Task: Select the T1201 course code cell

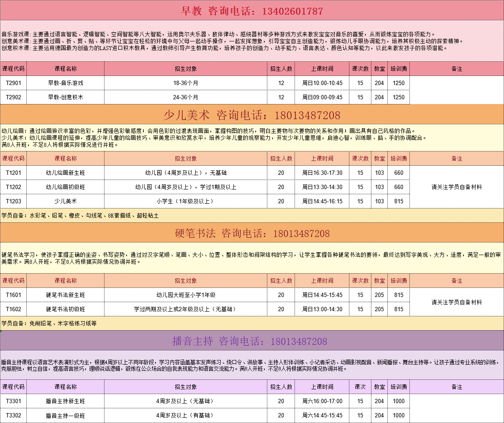Action: [13, 173]
